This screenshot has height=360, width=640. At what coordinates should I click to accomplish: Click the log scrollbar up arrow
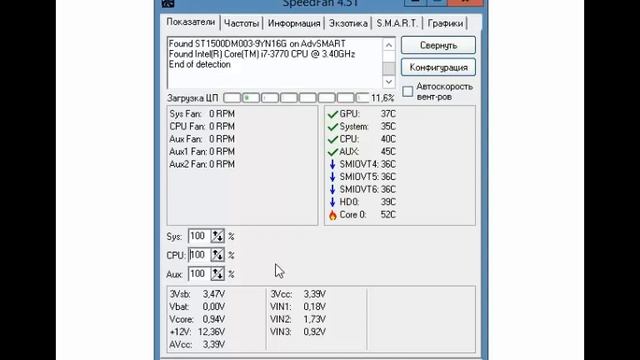pos(389,45)
